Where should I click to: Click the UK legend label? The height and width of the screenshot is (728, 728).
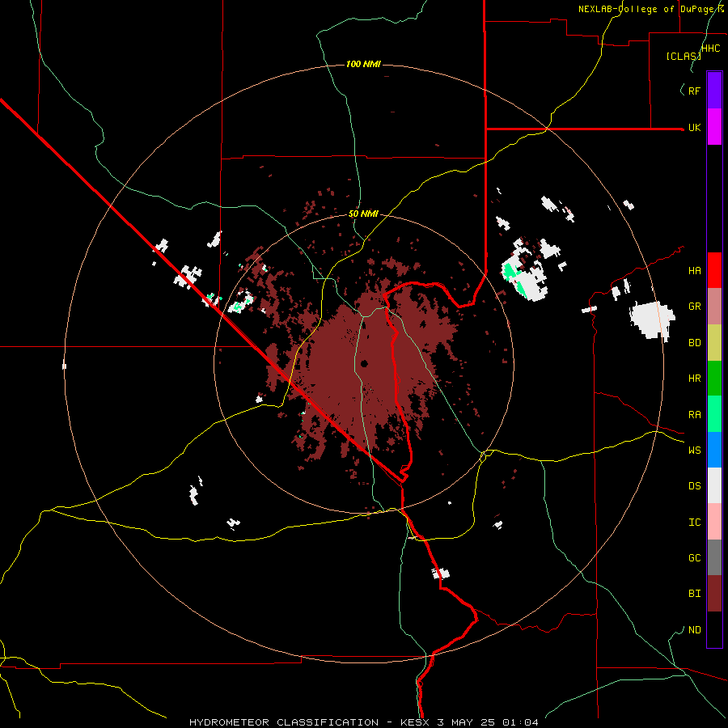coord(694,128)
